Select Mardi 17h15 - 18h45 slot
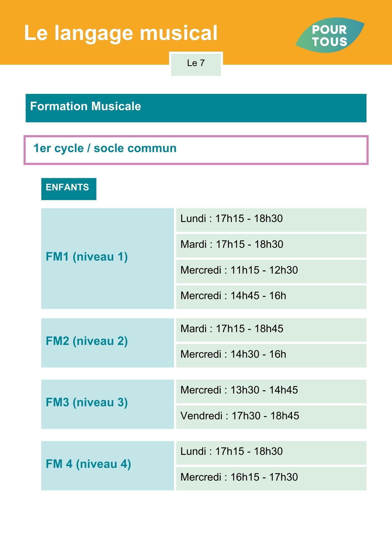 pos(271,330)
